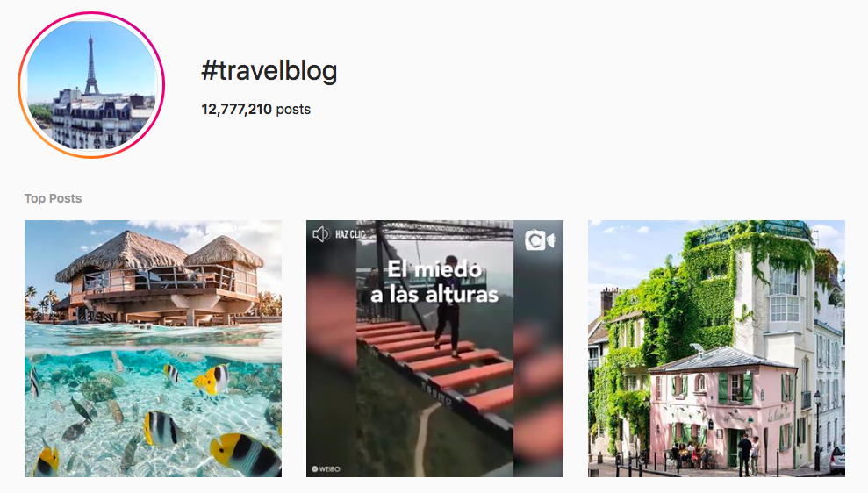The width and height of the screenshot is (868, 493).
Task: Click the El miedo a las alturas caption
Action: pos(434,282)
